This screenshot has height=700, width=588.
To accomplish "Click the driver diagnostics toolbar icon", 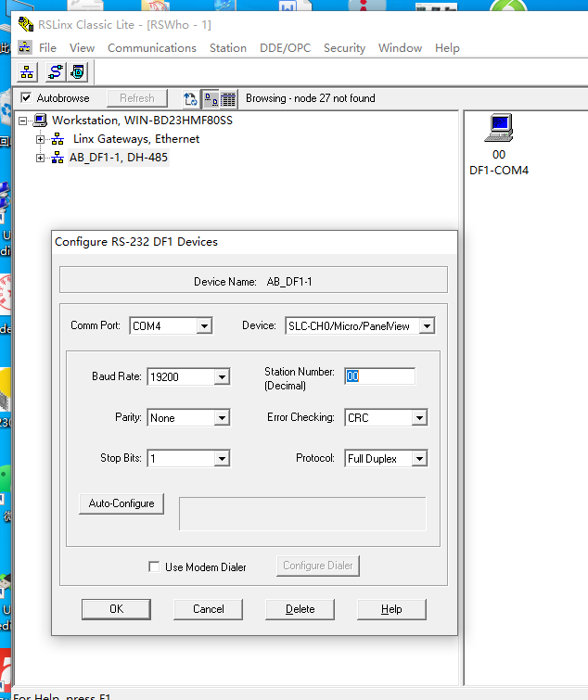I will coord(78,71).
